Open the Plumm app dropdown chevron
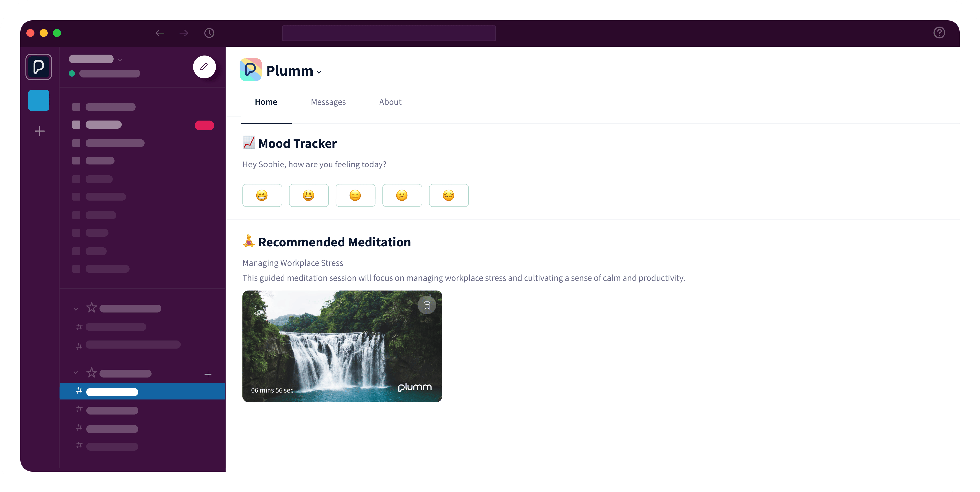This screenshot has height=492, width=980. click(319, 72)
